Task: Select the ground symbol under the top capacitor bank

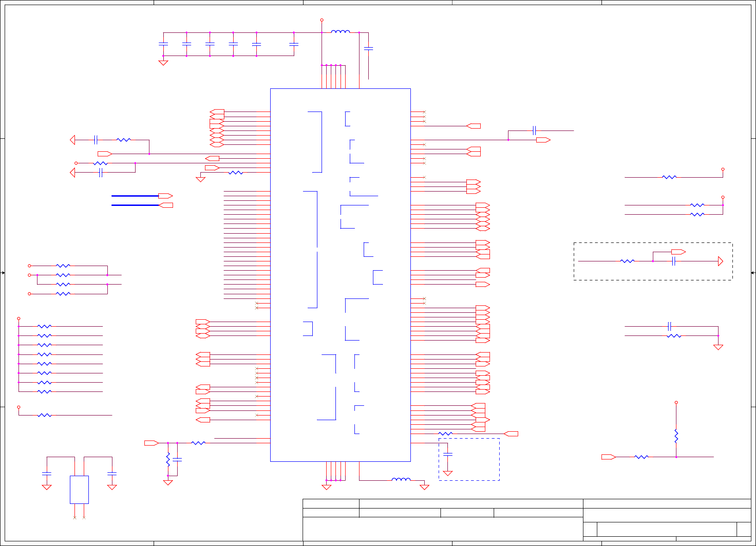Action: pos(163,62)
